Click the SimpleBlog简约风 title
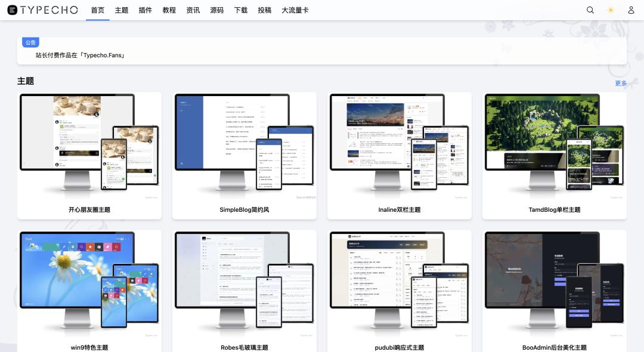The width and height of the screenshot is (644, 352). pyautogui.click(x=244, y=209)
